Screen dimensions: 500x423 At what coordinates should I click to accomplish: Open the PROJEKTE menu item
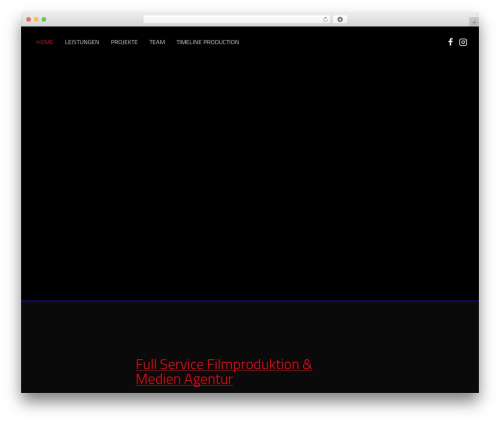pyautogui.click(x=124, y=42)
